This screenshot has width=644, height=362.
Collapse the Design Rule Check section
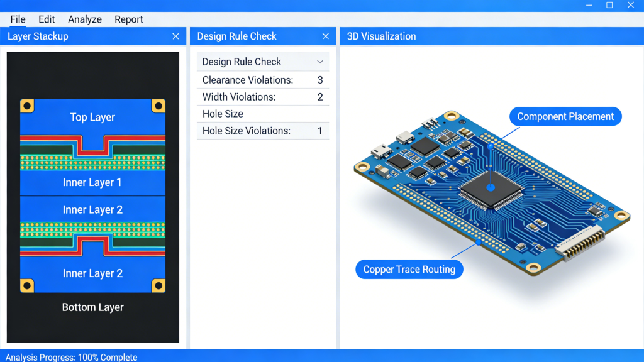321,62
